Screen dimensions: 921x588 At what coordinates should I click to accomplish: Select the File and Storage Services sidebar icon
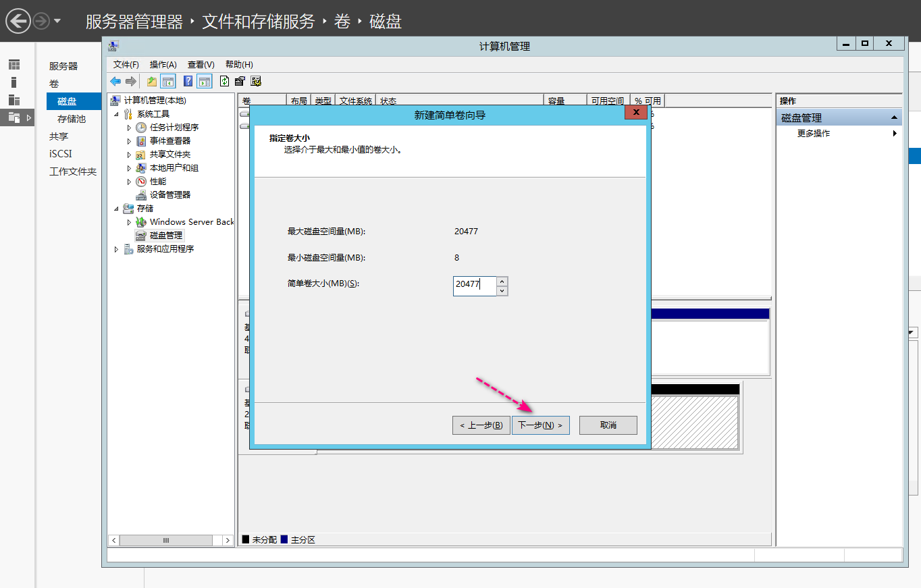click(14, 117)
